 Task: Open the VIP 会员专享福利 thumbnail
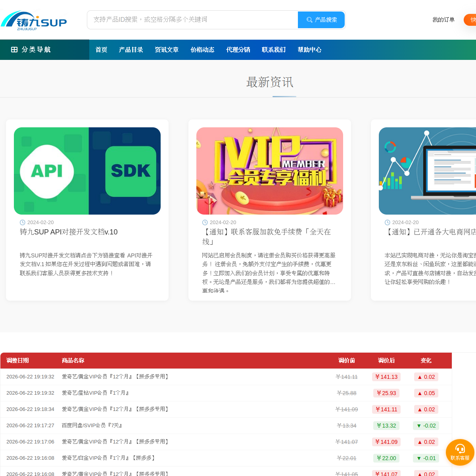point(270,171)
